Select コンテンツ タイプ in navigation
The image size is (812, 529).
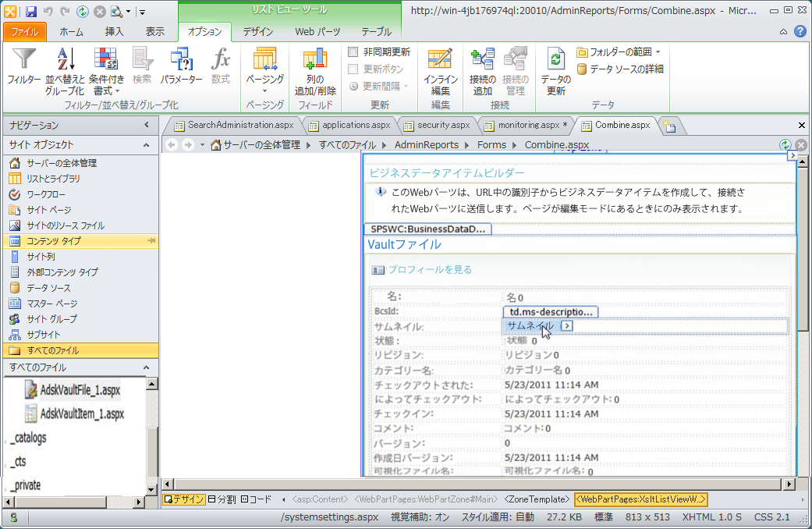(81, 241)
